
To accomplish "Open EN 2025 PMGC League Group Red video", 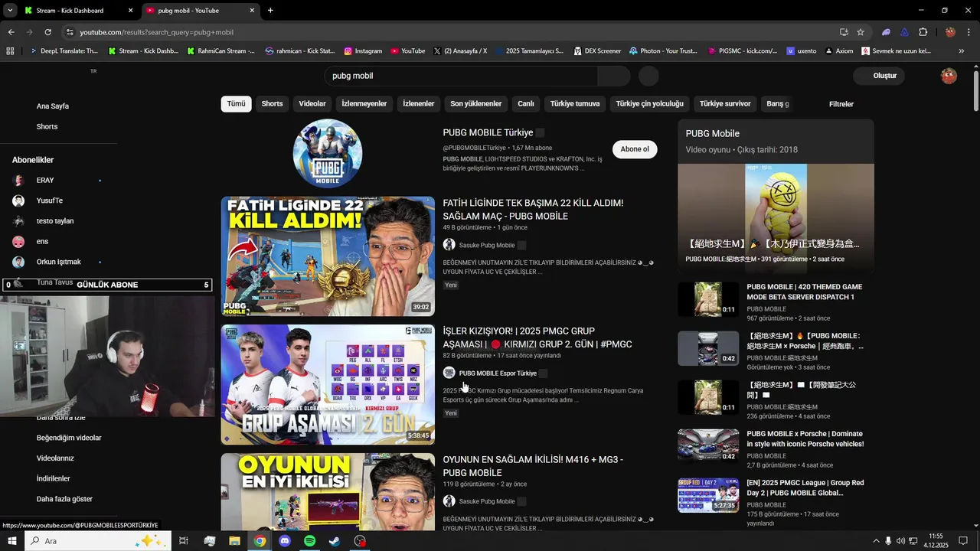I will pyautogui.click(x=805, y=488).
